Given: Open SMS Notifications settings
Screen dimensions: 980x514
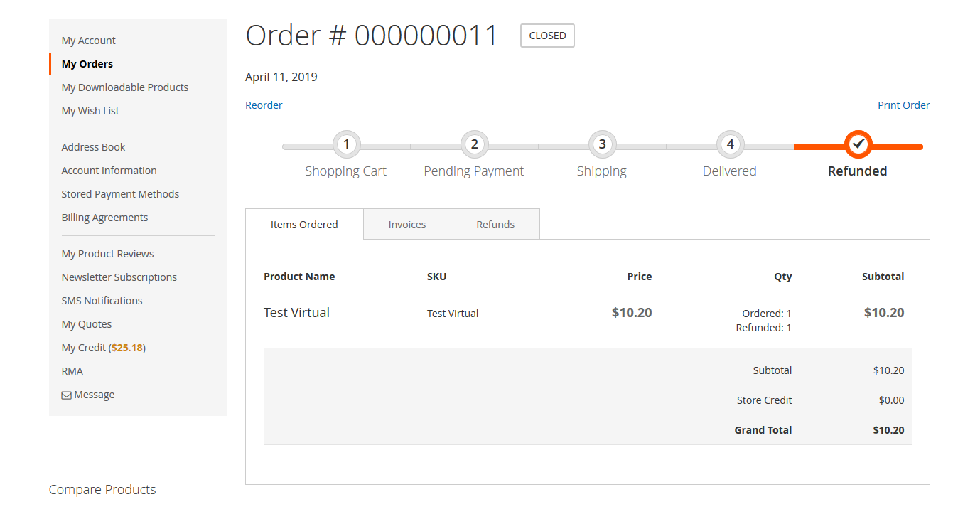Looking at the screenshot, I should tap(102, 300).
